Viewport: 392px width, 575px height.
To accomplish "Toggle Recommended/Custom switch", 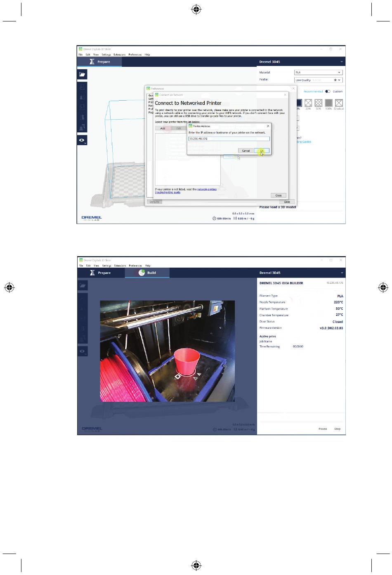I will click(328, 92).
